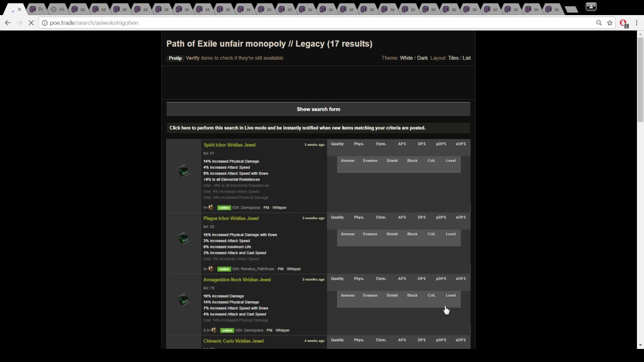Switch to the second browser tab labeled Pc
Viewport: 644px width, 362px height.
[x=37, y=9]
